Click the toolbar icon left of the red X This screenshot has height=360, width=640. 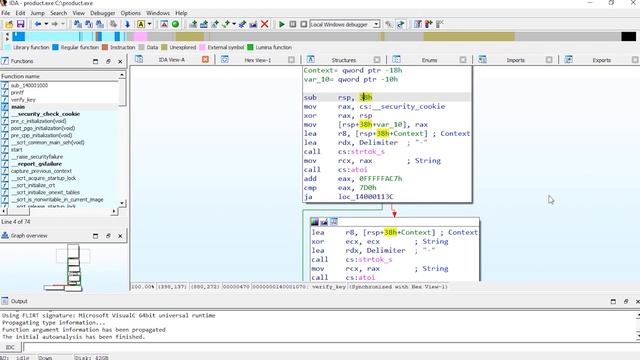[253, 24]
